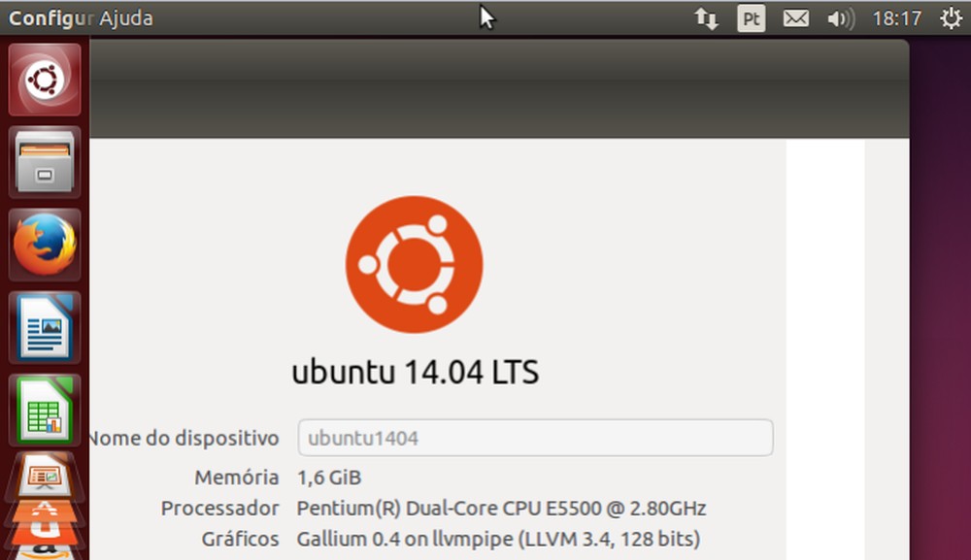Click the network sync arrows indicator

point(706,17)
